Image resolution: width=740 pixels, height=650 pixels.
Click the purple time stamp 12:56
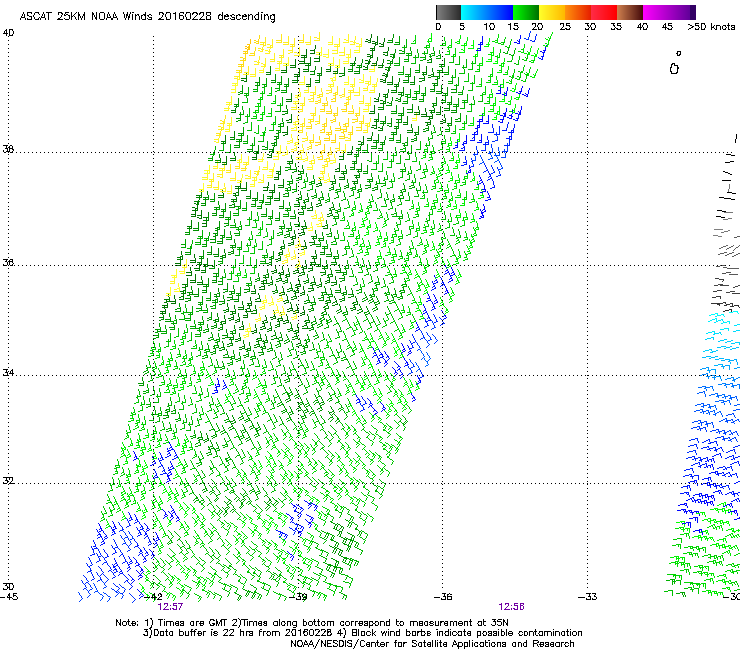512,607
